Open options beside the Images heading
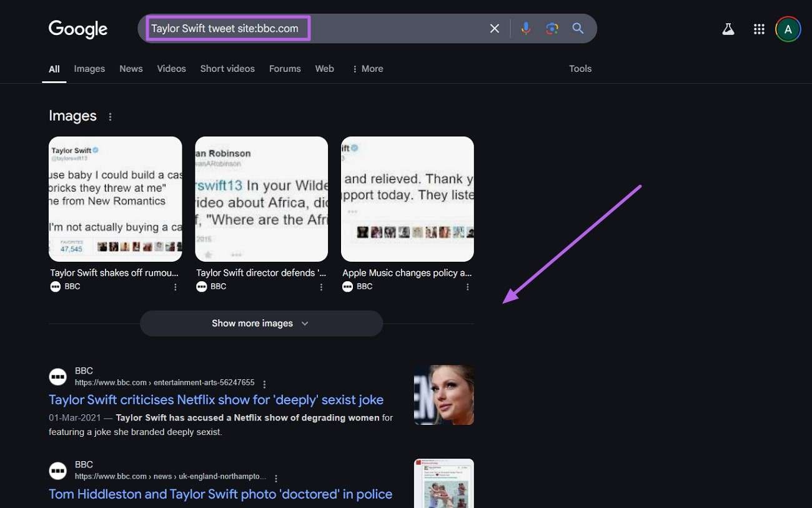812x508 pixels. [111, 117]
